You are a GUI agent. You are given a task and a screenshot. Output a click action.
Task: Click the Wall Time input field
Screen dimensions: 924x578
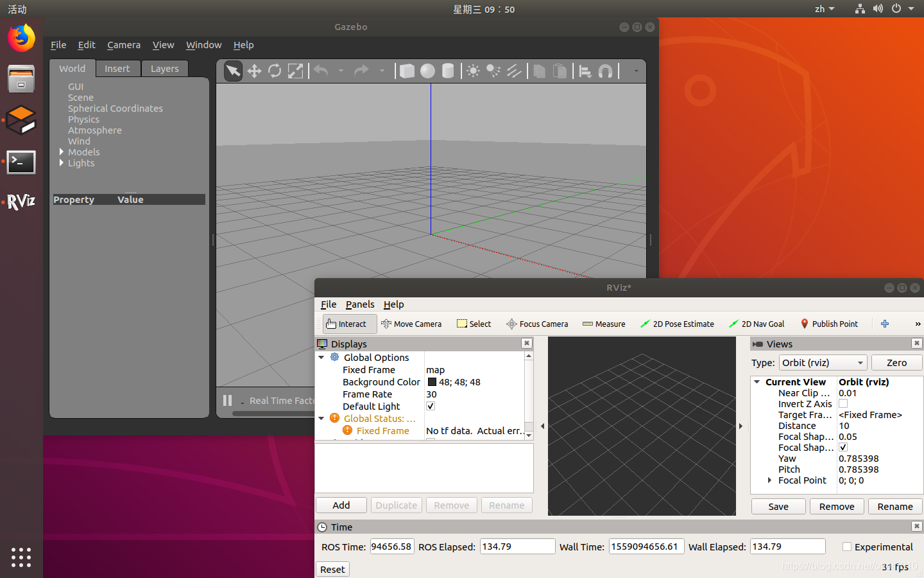pos(646,547)
